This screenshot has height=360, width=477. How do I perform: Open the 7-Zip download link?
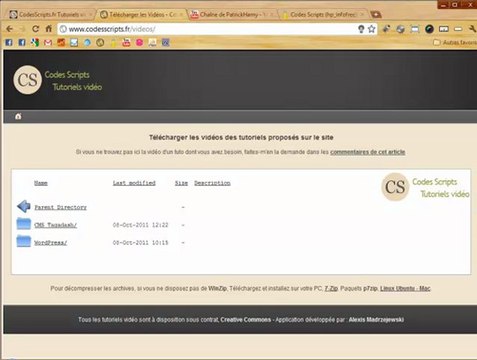[331, 288]
